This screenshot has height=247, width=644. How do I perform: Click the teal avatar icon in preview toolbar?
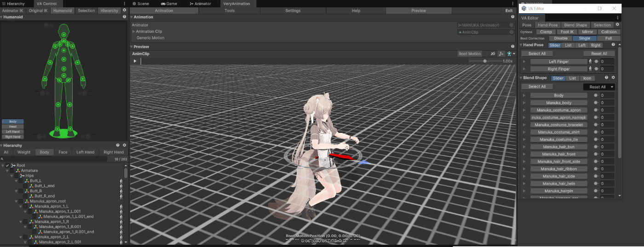click(x=509, y=54)
